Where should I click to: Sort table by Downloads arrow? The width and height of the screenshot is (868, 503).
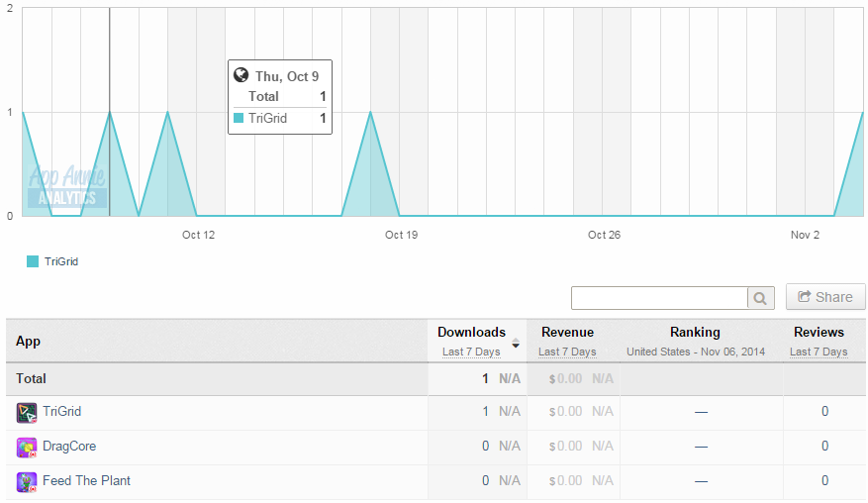coord(516,343)
